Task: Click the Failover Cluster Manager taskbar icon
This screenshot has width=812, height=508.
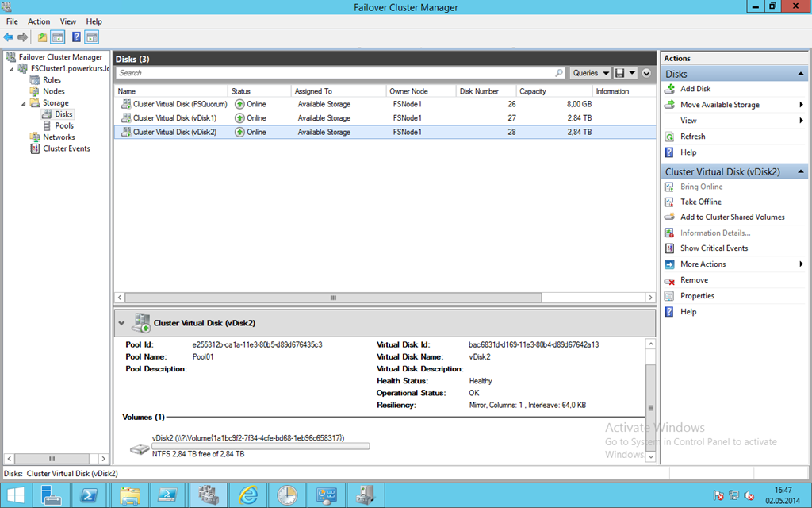Action: (209, 495)
